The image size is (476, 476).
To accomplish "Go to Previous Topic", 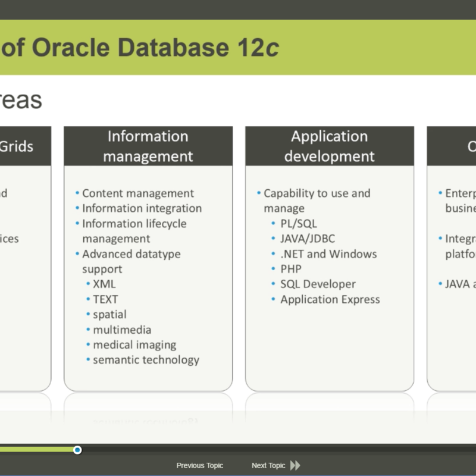I will tap(200, 465).
